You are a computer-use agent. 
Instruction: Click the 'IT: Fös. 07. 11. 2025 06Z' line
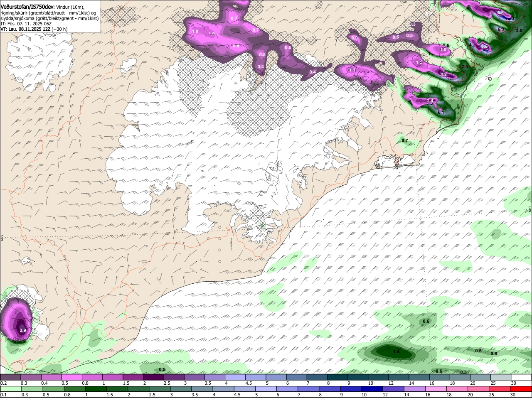click(x=26, y=24)
